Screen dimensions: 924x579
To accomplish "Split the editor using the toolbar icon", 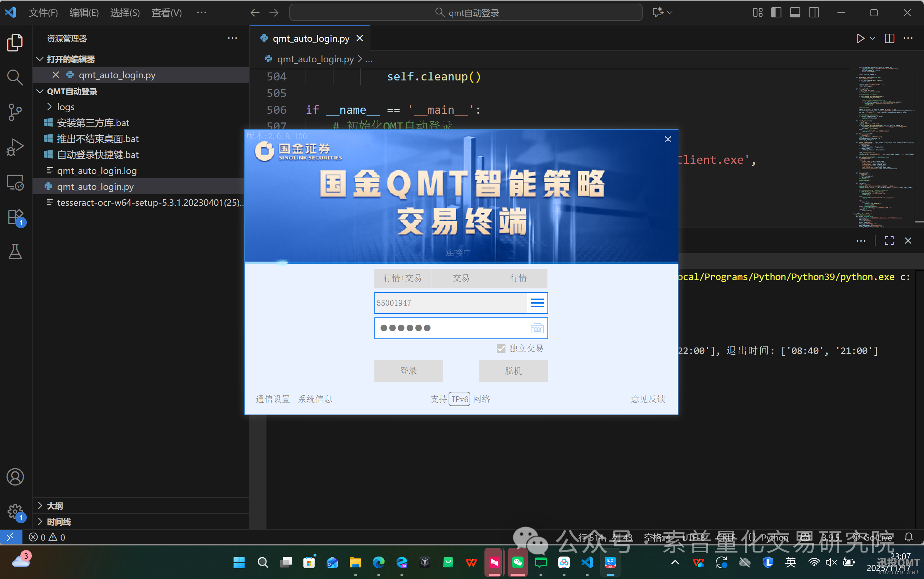I will [x=889, y=38].
